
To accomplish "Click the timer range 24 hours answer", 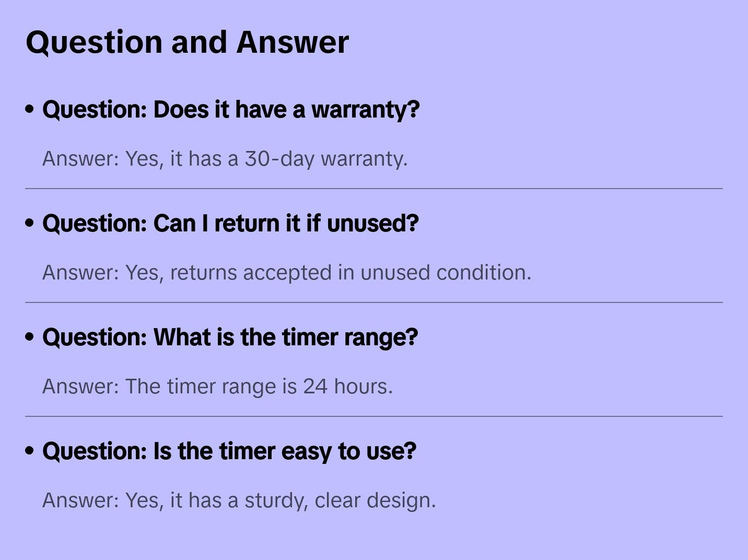I will point(217,387).
